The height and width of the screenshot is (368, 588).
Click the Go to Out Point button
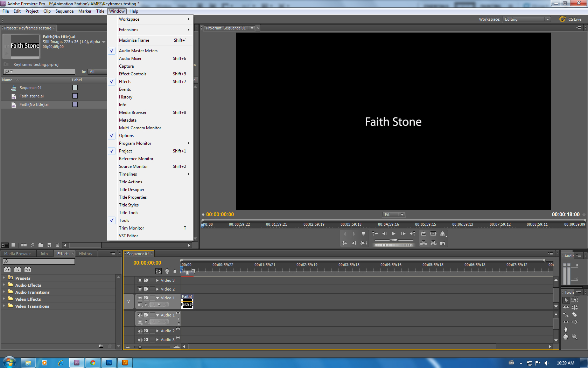pos(354,243)
